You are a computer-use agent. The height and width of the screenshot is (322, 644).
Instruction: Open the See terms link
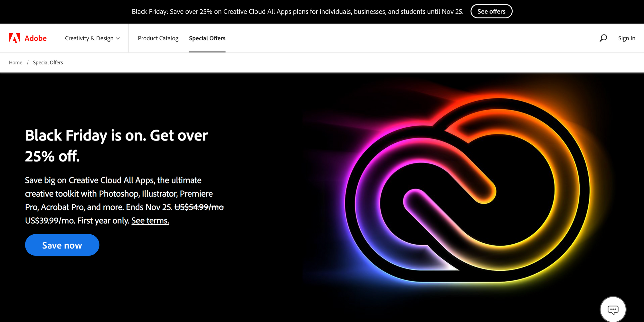point(150,221)
